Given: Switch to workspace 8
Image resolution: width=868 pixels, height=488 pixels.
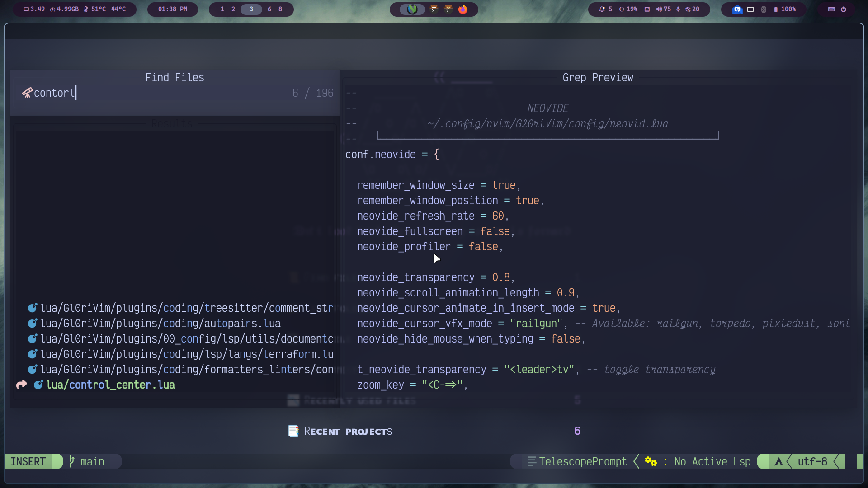Looking at the screenshot, I should pos(280,9).
